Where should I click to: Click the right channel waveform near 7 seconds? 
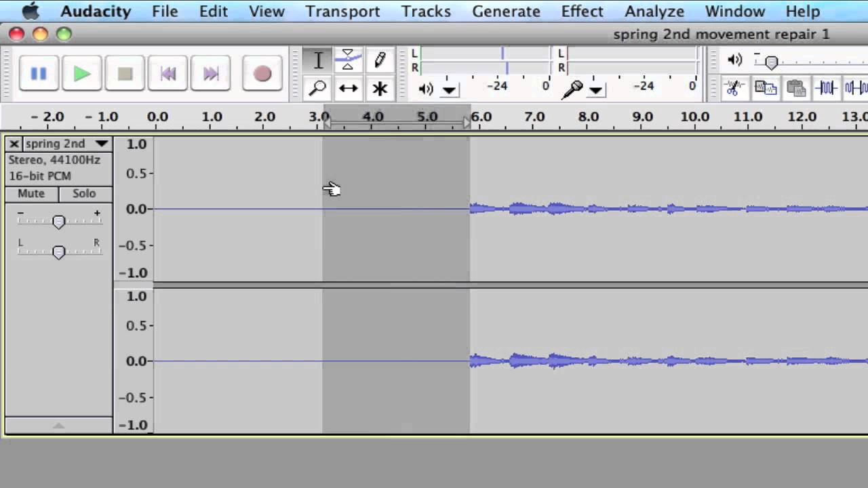[x=534, y=361]
